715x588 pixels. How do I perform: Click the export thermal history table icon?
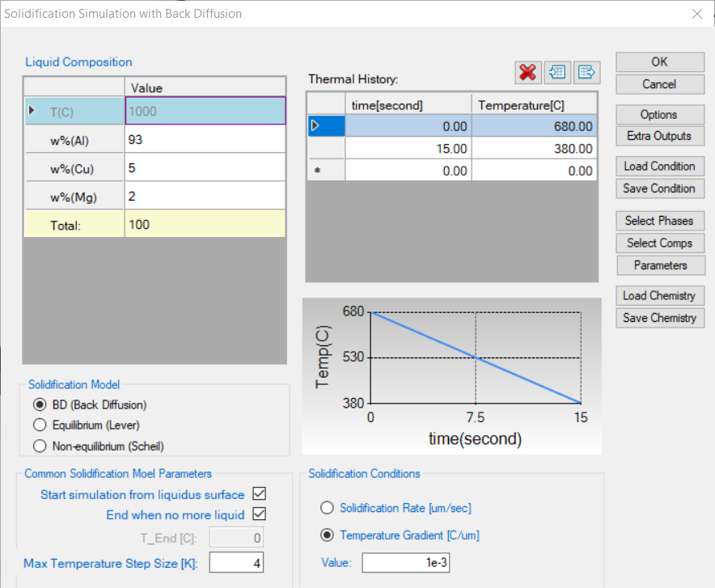click(x=586, y=72)
